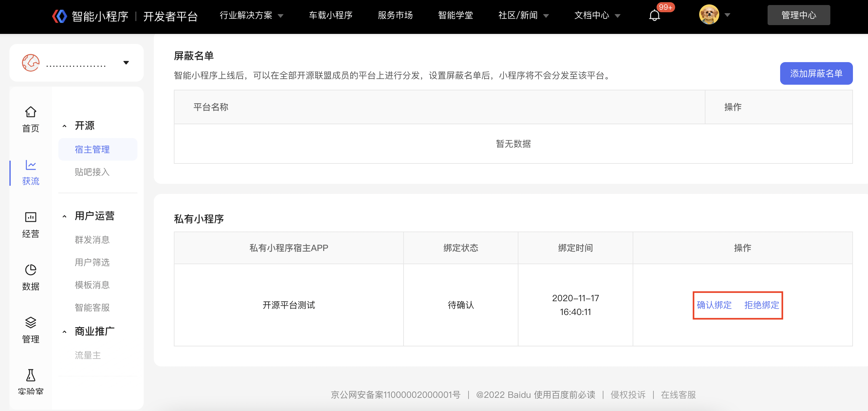Open 群发消息 in the side menu

click(x=92, y=239)
